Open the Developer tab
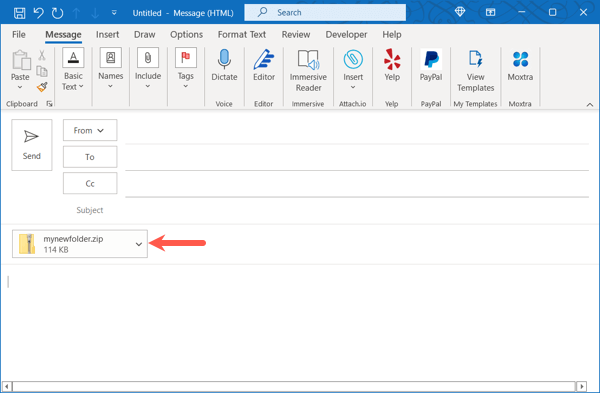 346,34
